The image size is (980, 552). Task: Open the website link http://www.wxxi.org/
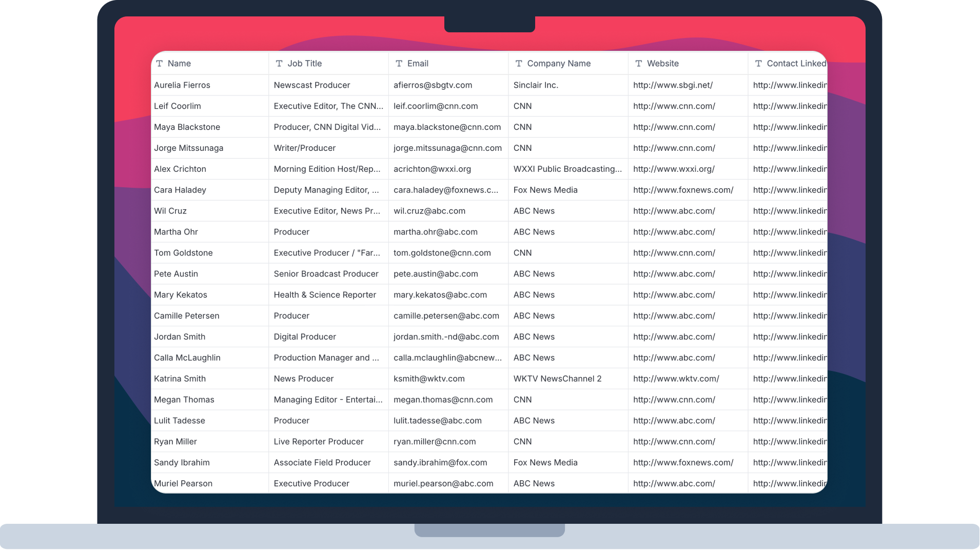click(x=674, y=169)
